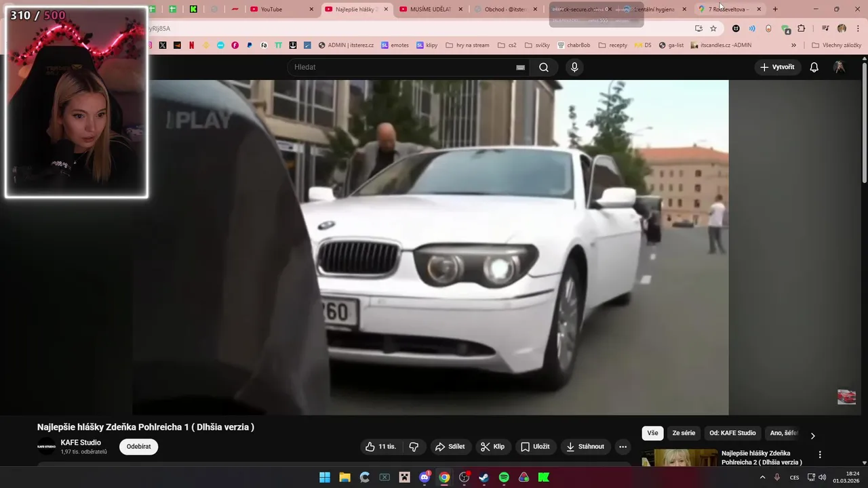
Task: Click the Odebírat subscribe button
Action: point(138,447)
